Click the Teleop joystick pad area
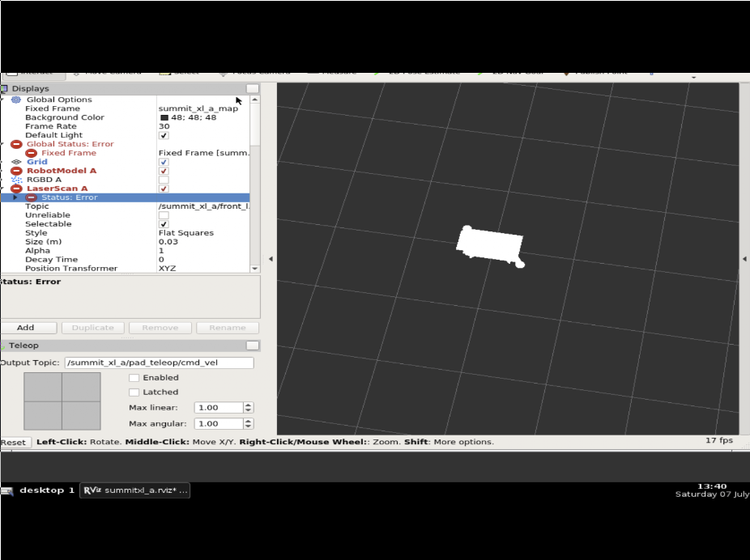This screenshot has width=750, height=560. pyautogui.click(x=62, y=401)
